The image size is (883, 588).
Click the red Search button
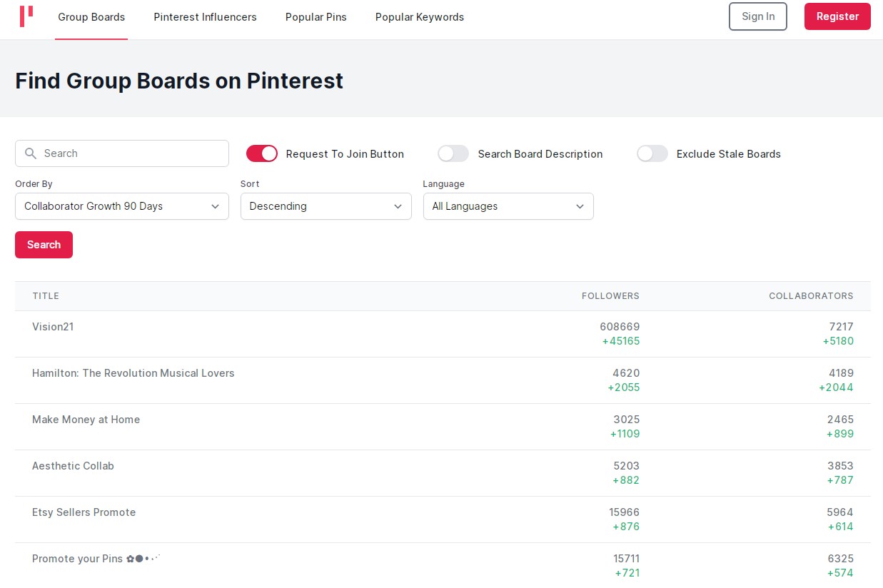[x=44, y=245]
